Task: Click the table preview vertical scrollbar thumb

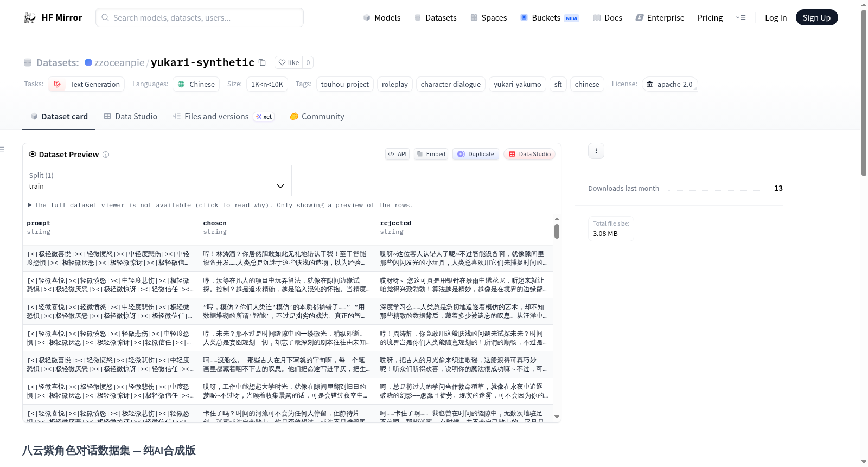Action: [557, 232]
